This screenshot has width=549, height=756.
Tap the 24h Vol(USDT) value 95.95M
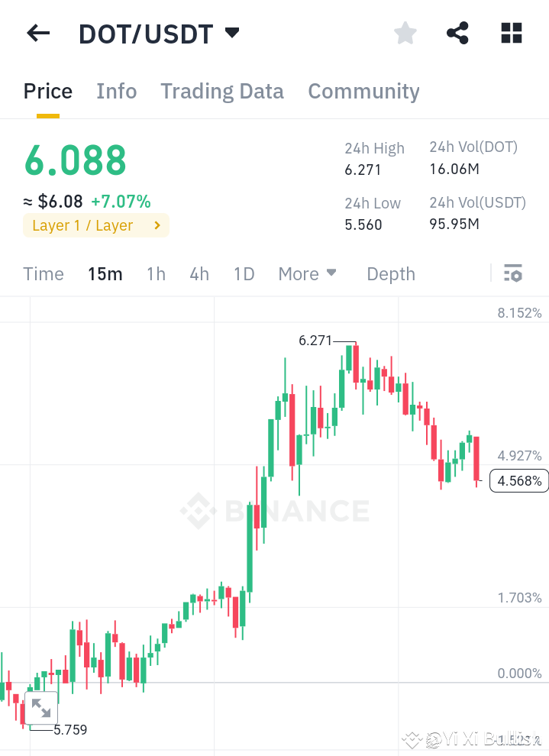pos(454,224)
